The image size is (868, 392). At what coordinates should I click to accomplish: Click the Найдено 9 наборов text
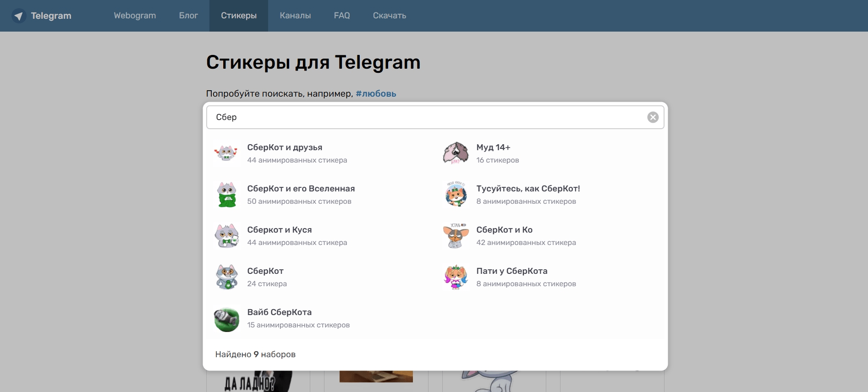tap(255, 354)
